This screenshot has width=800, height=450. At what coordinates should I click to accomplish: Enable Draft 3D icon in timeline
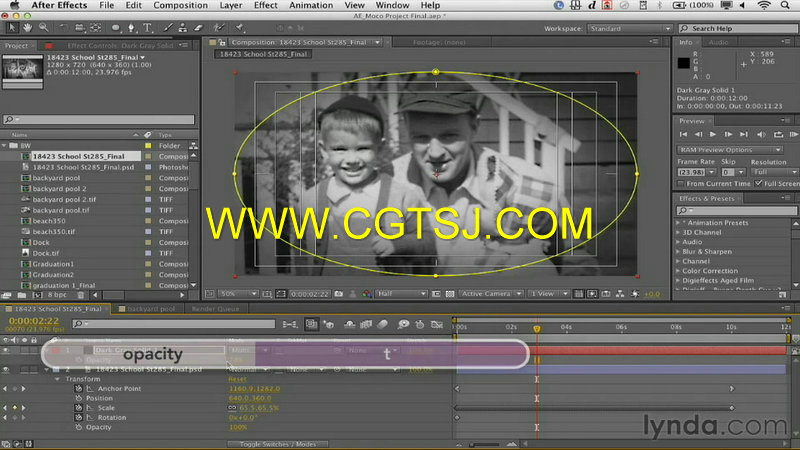(x=329, y=324)
